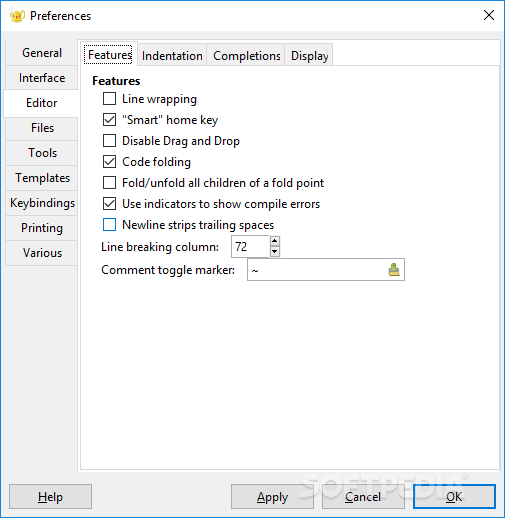Confirm settings with OK button

click(454, 497)
